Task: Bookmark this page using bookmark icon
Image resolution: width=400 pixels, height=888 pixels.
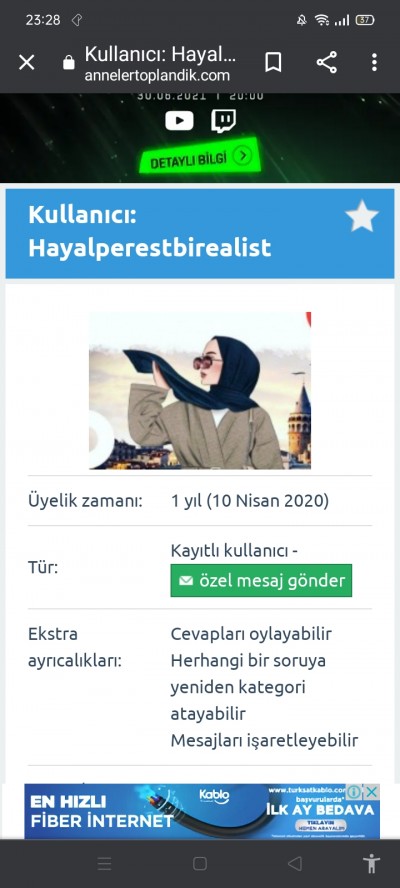Action: (x=273, y=62)
